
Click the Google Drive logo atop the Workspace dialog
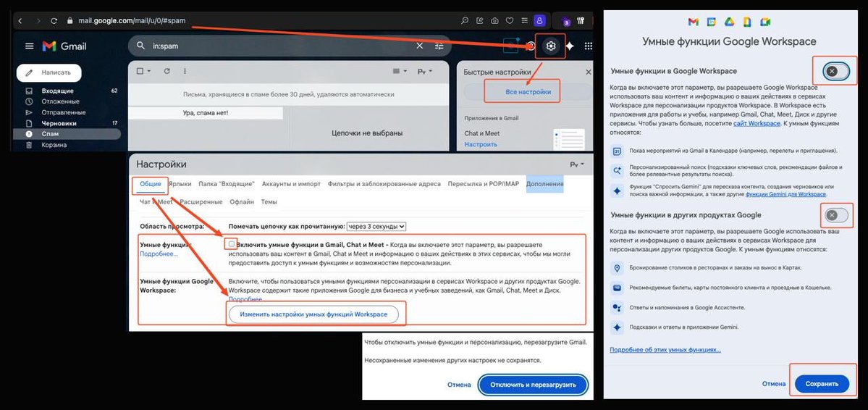728,22
